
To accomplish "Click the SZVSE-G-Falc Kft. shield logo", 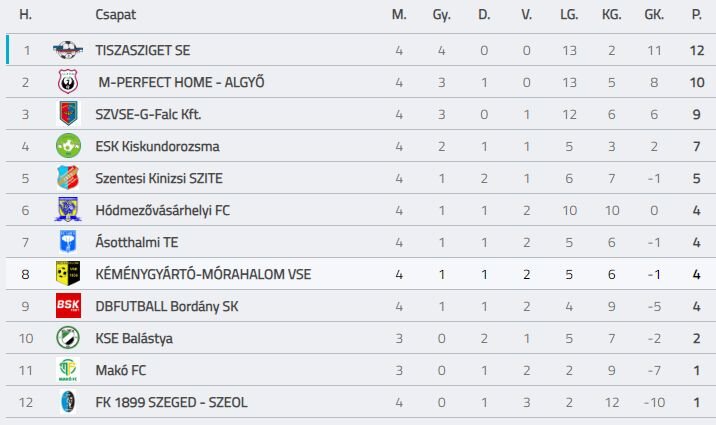I will point(68,114).
